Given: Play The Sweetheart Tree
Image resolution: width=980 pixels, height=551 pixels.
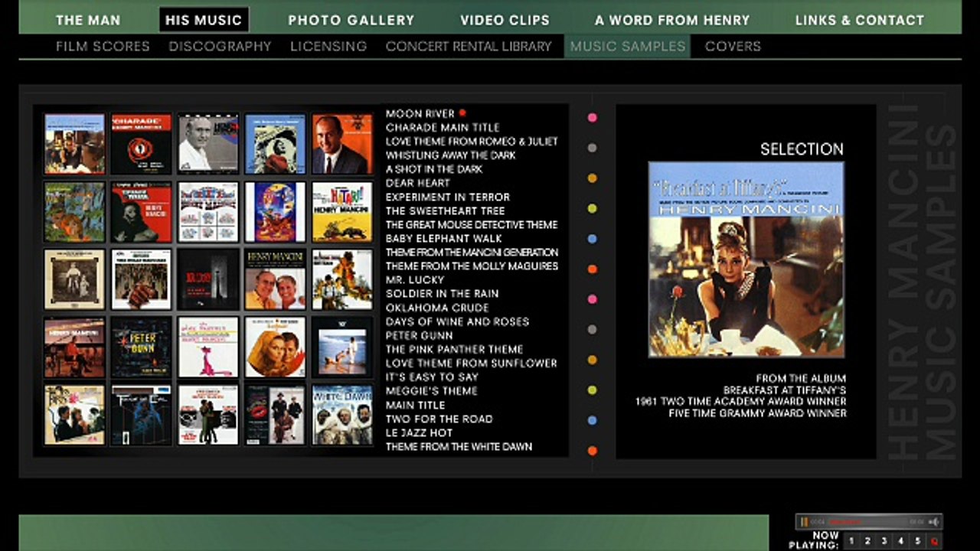Looking at the screenshot, I should click(446, 210).
